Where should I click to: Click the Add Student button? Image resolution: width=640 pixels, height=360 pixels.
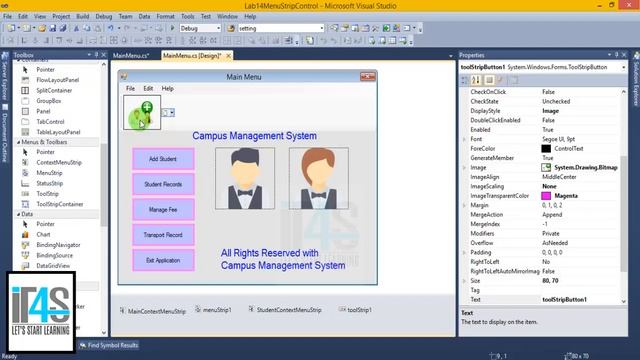[163, 159]
